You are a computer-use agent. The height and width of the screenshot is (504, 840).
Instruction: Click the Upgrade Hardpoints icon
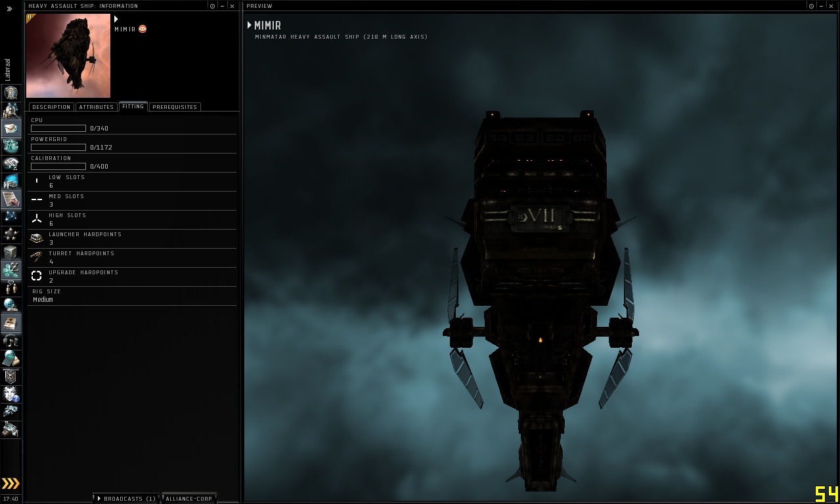tap(37, 276)
